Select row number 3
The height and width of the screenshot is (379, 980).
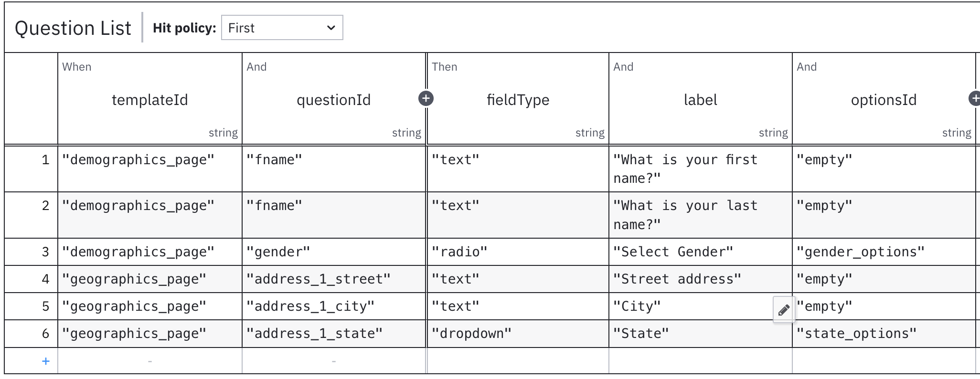pos(32,252)
